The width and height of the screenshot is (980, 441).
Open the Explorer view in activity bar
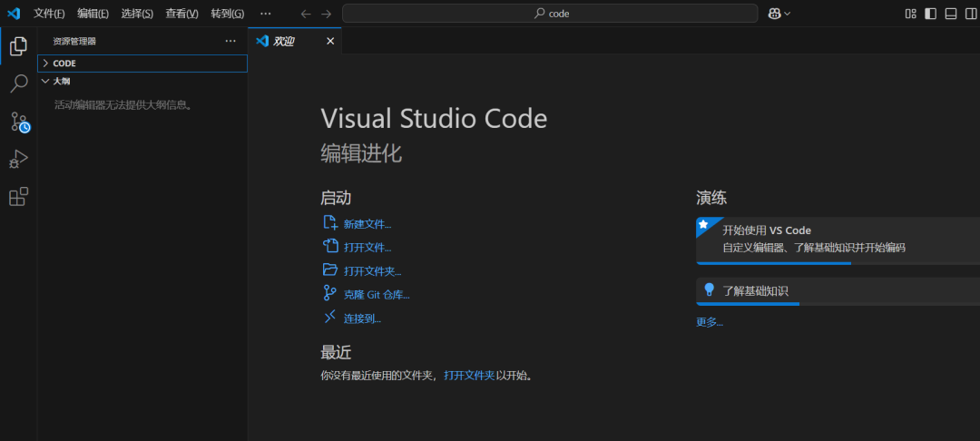(x=19, y=45)
